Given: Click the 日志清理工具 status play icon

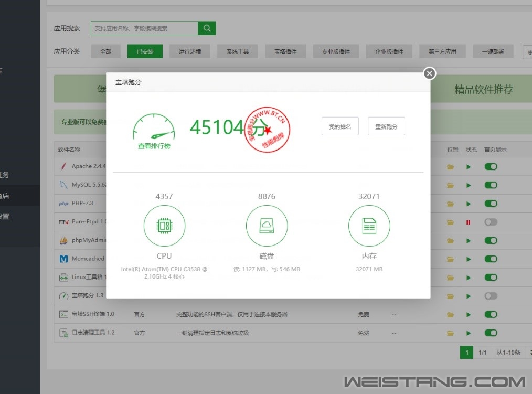Looking at the screenshot, I should (469, 333).
